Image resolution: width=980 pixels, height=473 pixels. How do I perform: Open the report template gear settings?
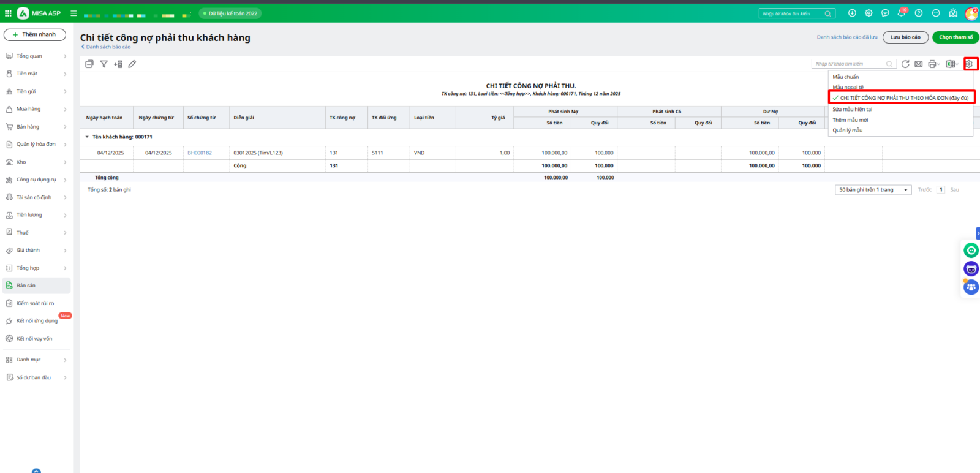point(969,64)
